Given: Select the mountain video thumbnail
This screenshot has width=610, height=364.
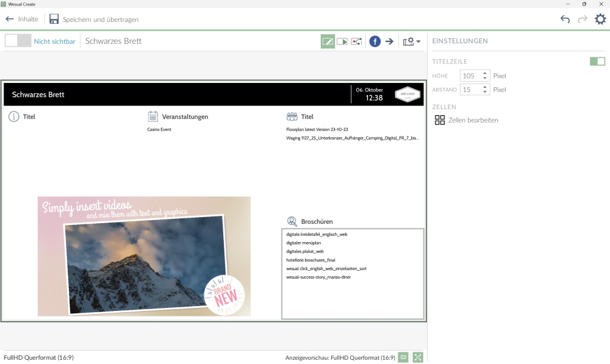Looking at the screenshot, I should coord(144,256).
